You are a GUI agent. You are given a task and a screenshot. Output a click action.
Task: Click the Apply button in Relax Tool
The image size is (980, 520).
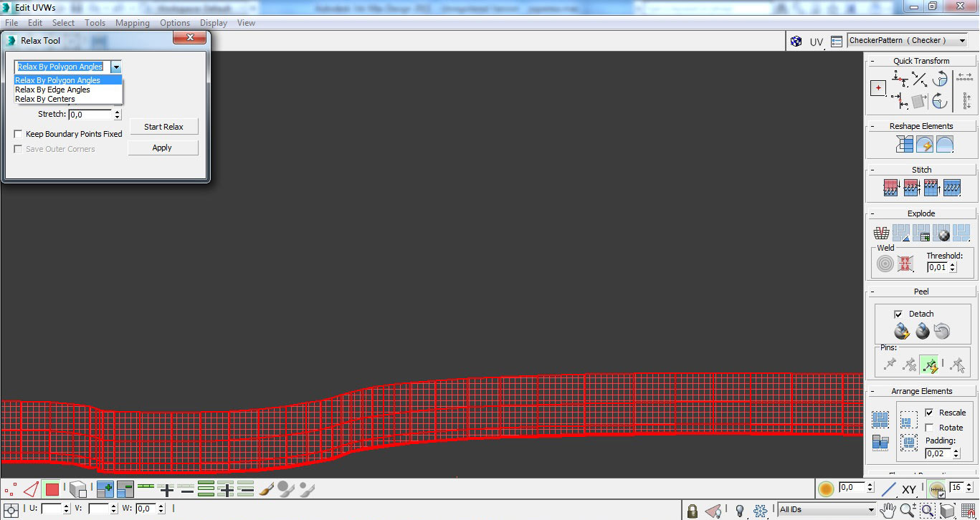[x=162, y=148]
